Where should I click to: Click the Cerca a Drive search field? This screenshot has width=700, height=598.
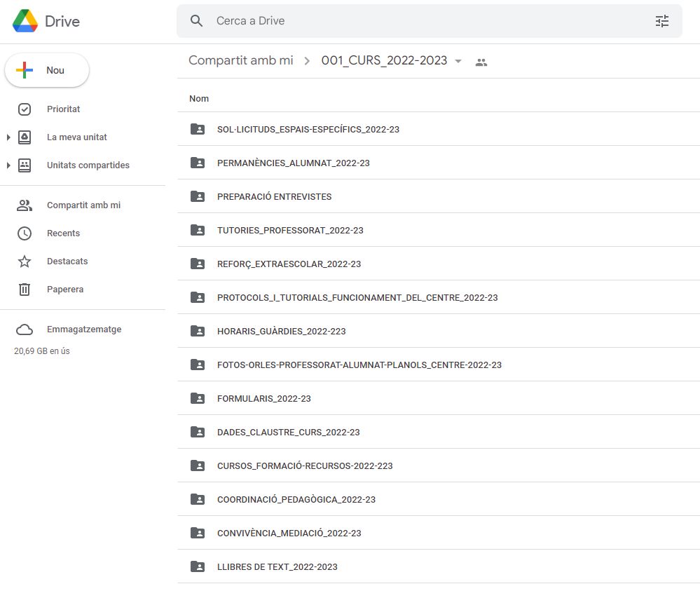pyautogui.click(x=420, y=21)
